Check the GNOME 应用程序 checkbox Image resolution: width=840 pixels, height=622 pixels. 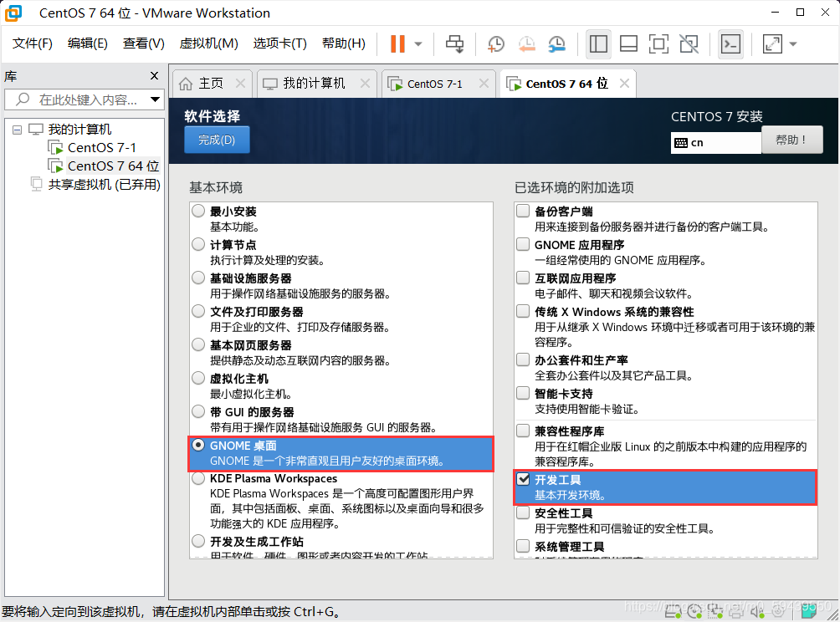[523, 245]
